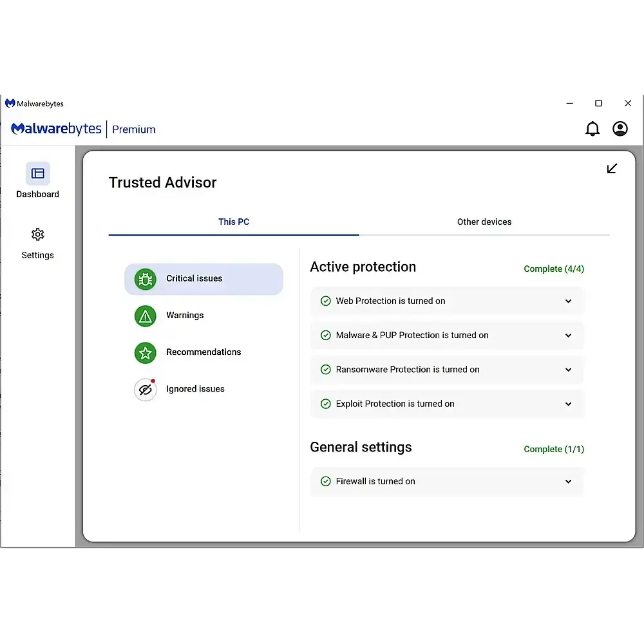Open Settings gear in sidebar
644x644 pixels.
(37, 234)
